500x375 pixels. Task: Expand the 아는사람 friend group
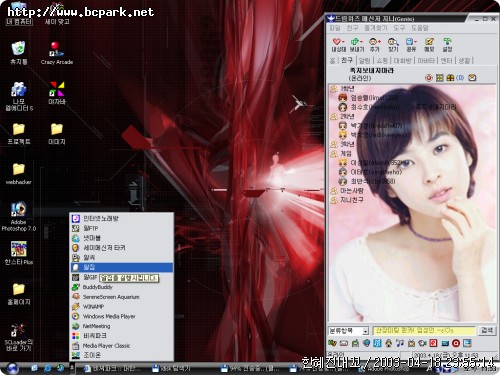tap(347, 191)
